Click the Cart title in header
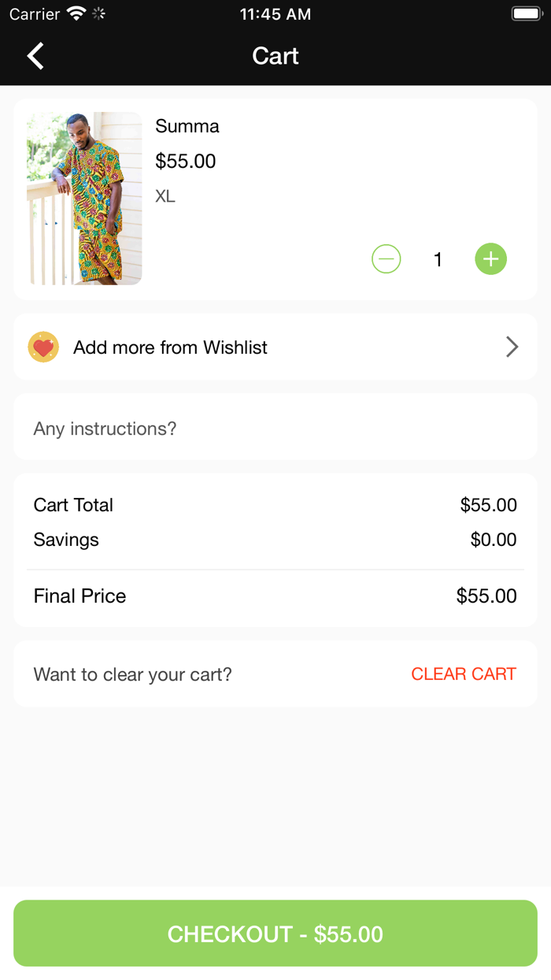This screenshot has width=551, height=980. pyautogui.click(x=275, y=56)
